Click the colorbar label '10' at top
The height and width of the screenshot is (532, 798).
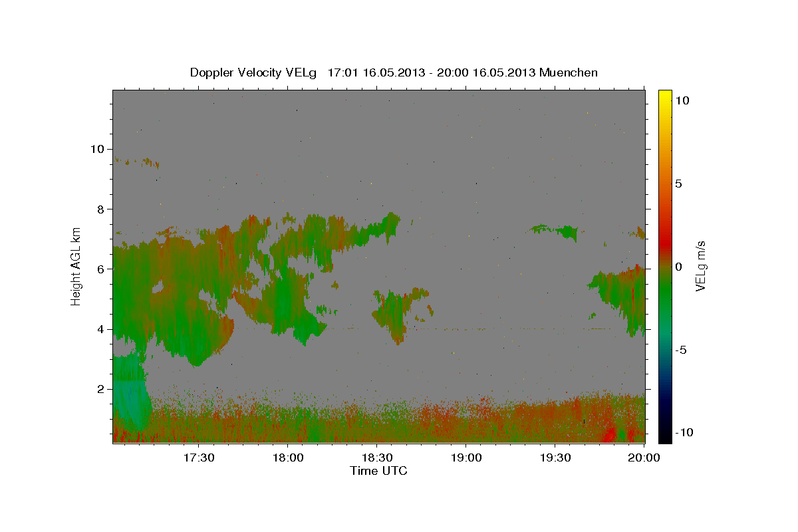682,100
